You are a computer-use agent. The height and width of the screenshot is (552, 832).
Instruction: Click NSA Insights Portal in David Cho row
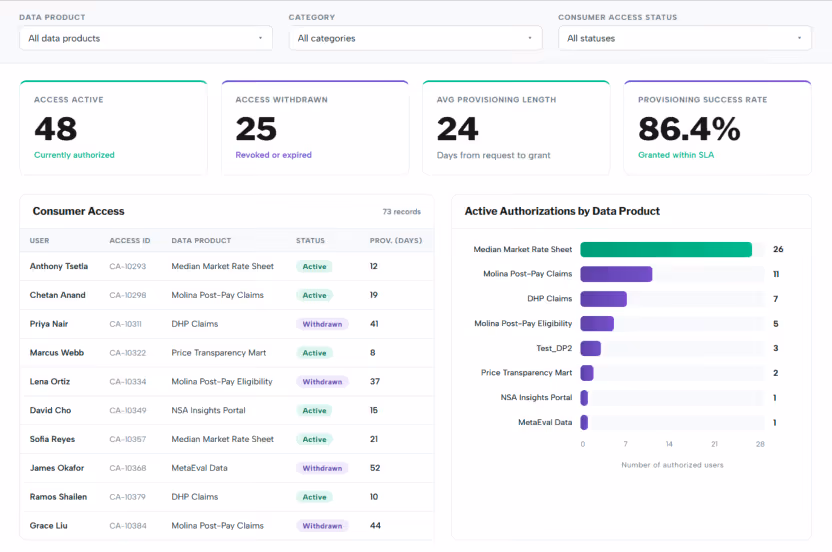tap(209, 410)
